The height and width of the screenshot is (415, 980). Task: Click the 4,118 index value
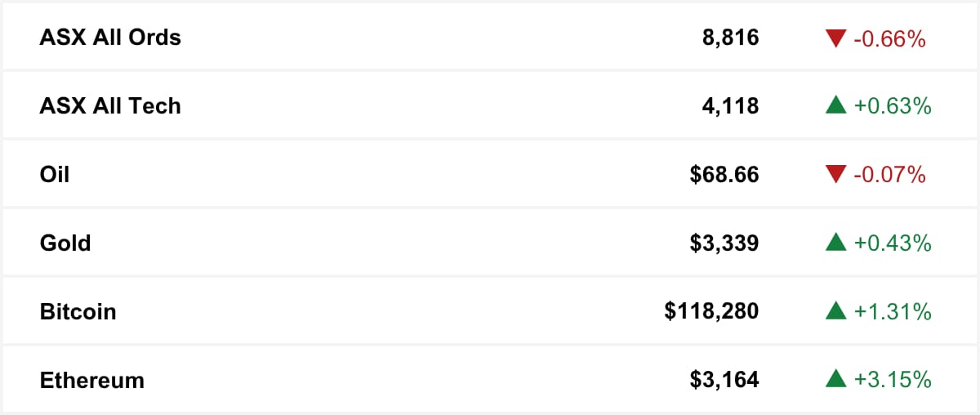point(731,106)
